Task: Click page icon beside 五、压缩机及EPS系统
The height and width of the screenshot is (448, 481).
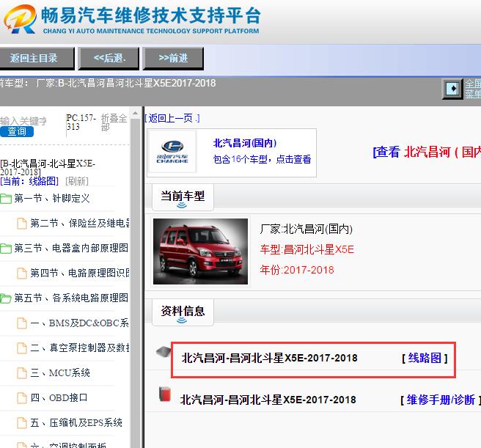Action: [x=22, y=422]
